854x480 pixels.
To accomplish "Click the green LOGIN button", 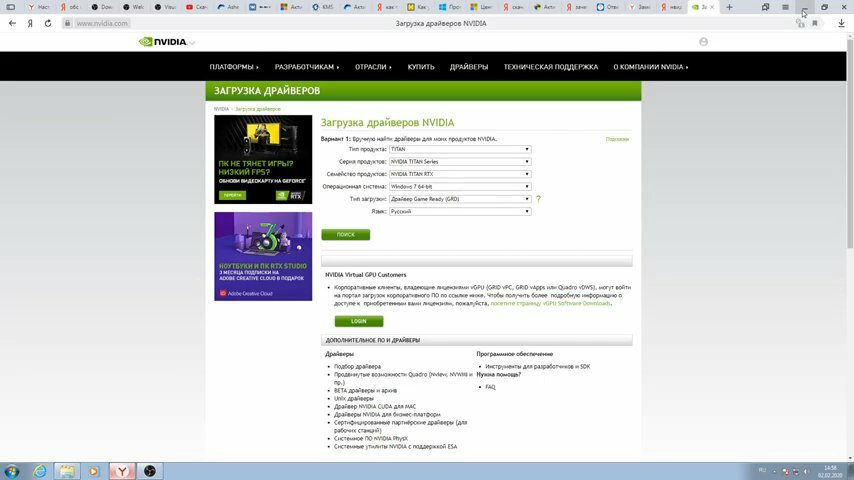I will tap(359, 321).
